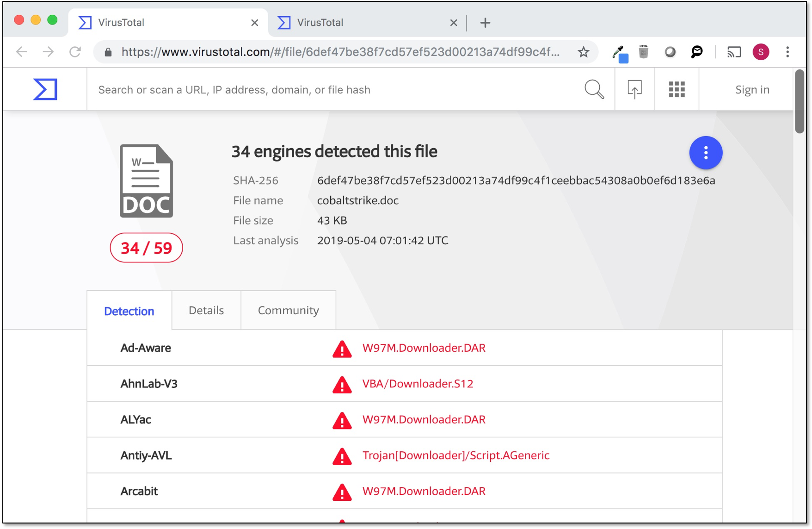Bookmark this page with the star icon
812x529 pixels.
583,52
